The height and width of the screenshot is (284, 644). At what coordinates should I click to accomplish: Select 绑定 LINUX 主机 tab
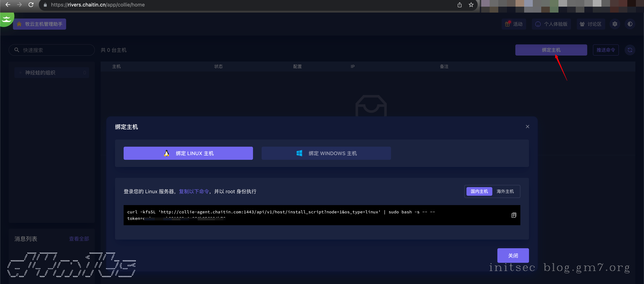188,153
